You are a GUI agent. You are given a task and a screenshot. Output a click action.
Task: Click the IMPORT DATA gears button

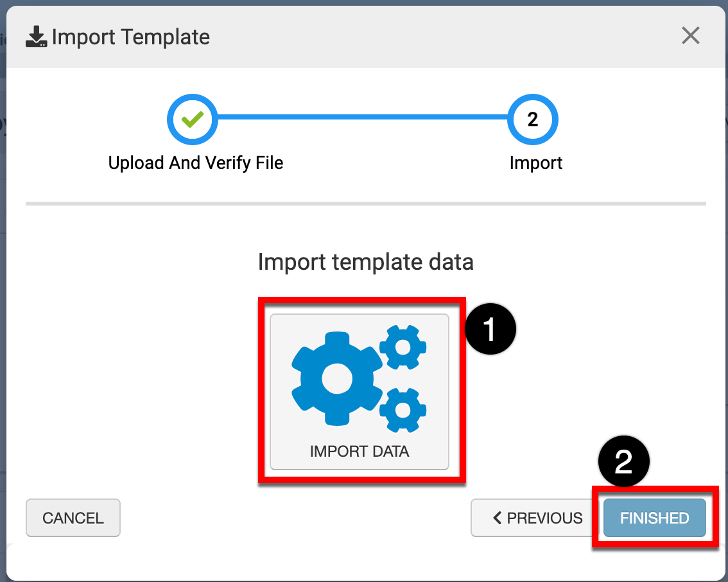tap(359, 391)
